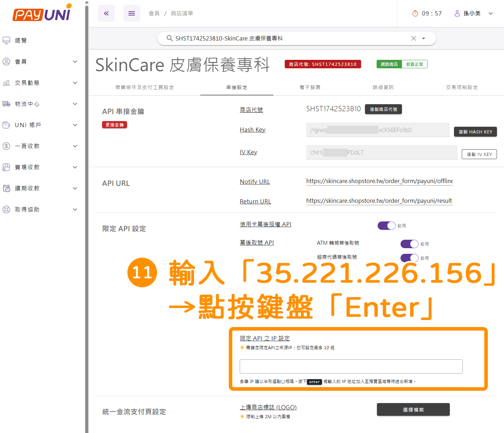
Task: Click the 交易動態 chart icon
Action: (x=6, y=83)
